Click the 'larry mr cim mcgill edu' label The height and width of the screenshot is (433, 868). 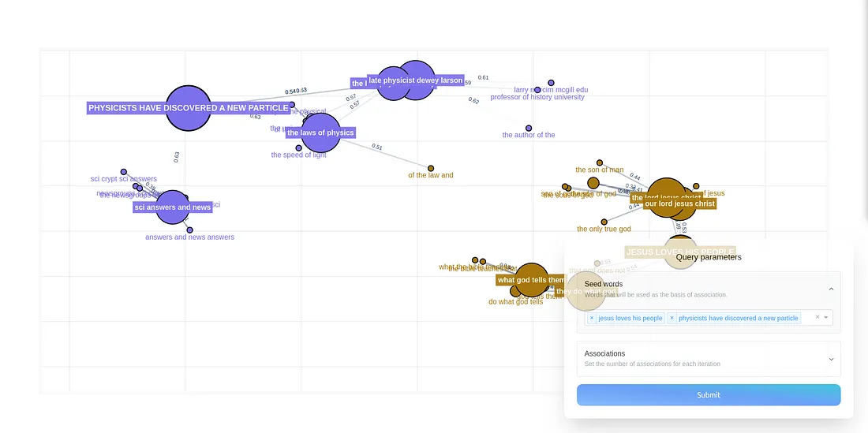[551, 90]
